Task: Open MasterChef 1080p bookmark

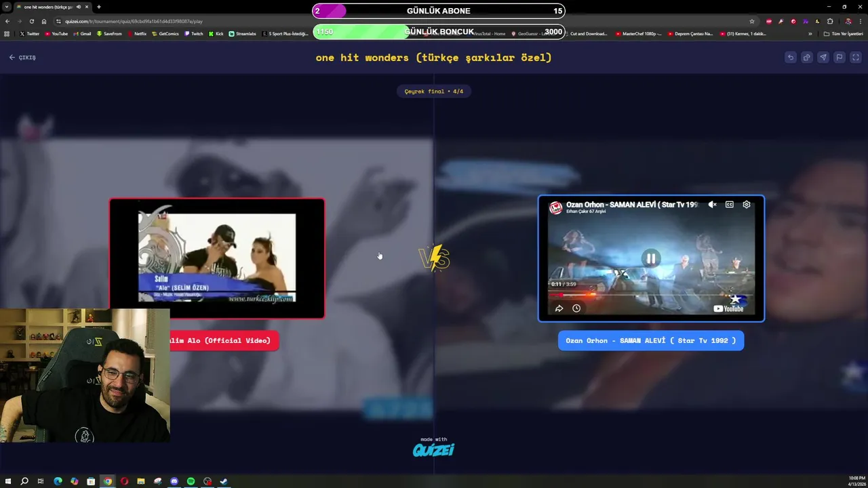Action: pos(639,34)
